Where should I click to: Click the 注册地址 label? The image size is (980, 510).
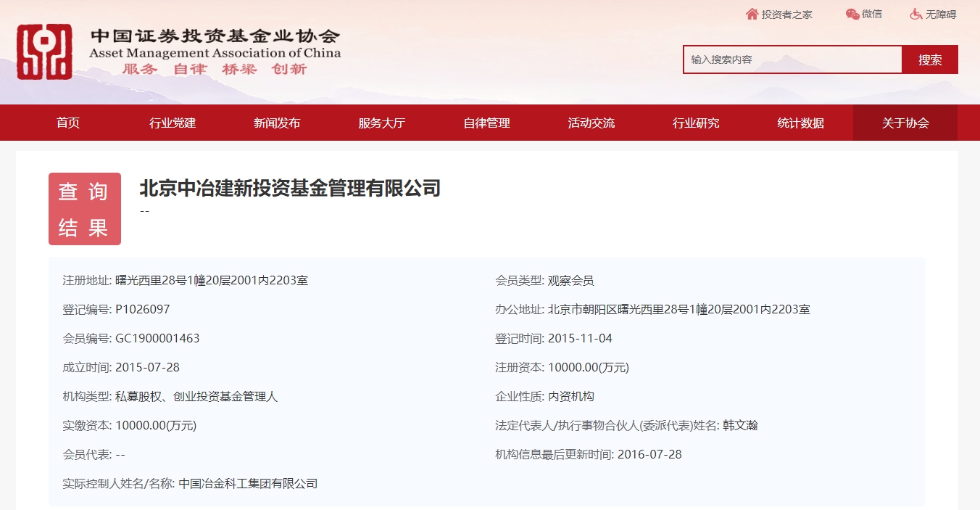click(87, 281)
